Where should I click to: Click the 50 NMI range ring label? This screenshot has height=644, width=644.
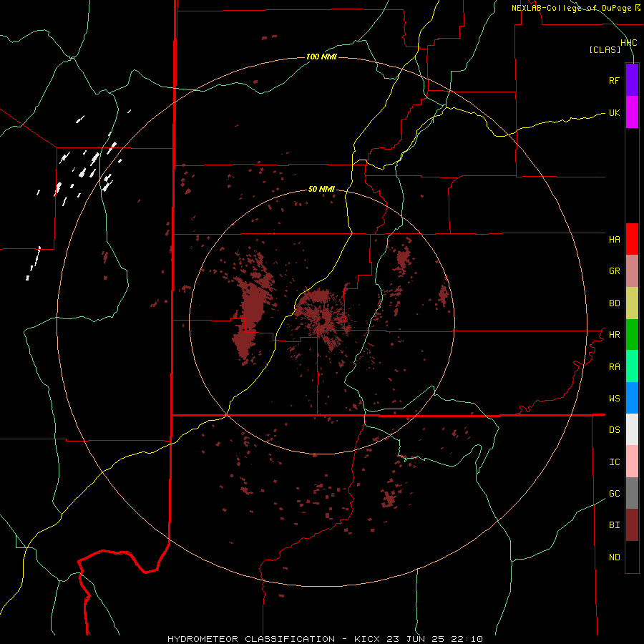pyautogui.click(x=321, y=189)
